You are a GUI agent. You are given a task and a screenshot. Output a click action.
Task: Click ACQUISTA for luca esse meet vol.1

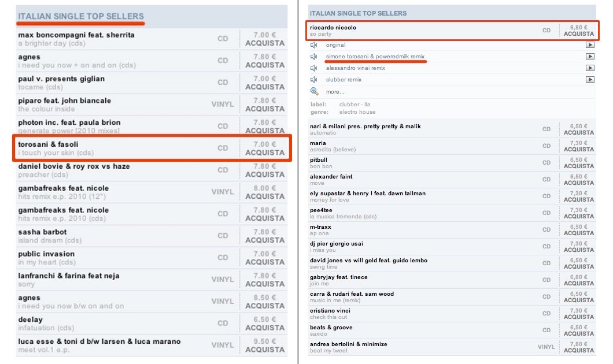click(265, 350)
